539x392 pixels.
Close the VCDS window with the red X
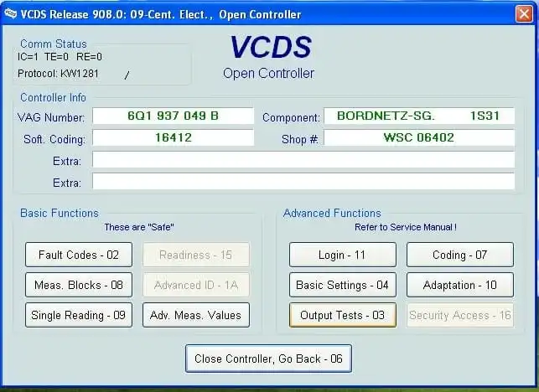click(x=522, y=13)
